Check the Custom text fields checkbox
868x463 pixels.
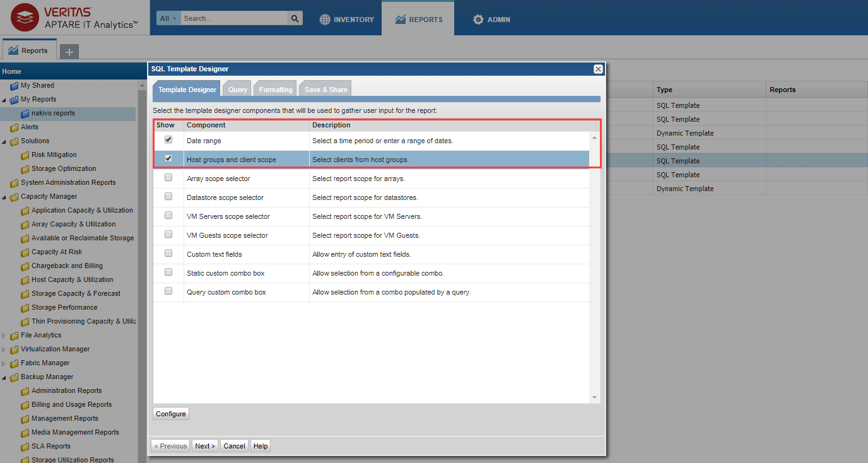pos(168,254)
